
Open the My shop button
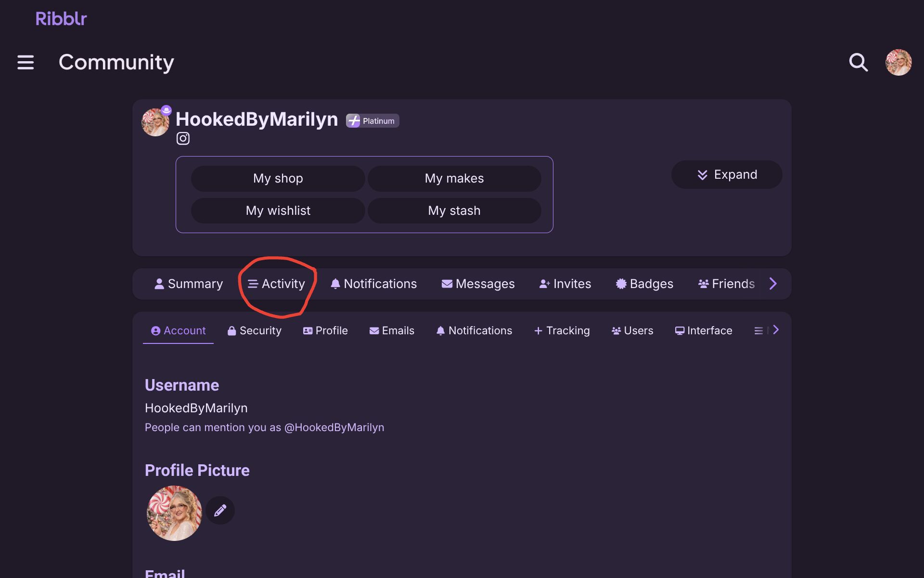click(x=278, y=178)
